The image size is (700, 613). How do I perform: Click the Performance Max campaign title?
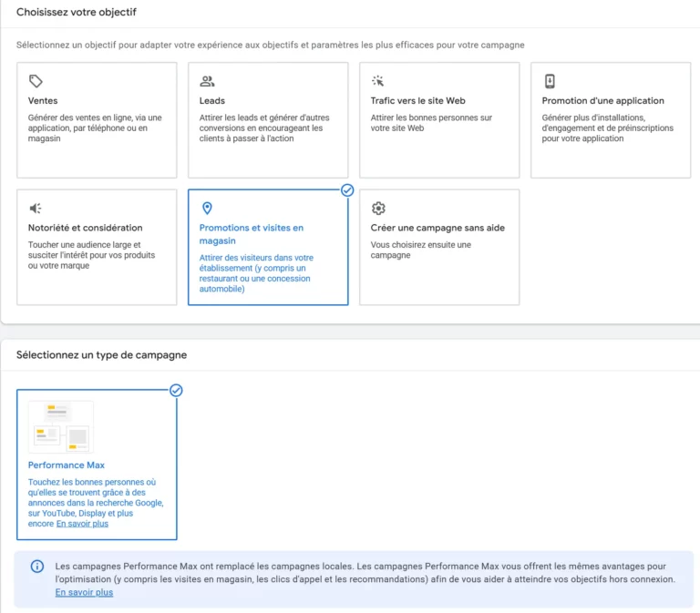67,465
